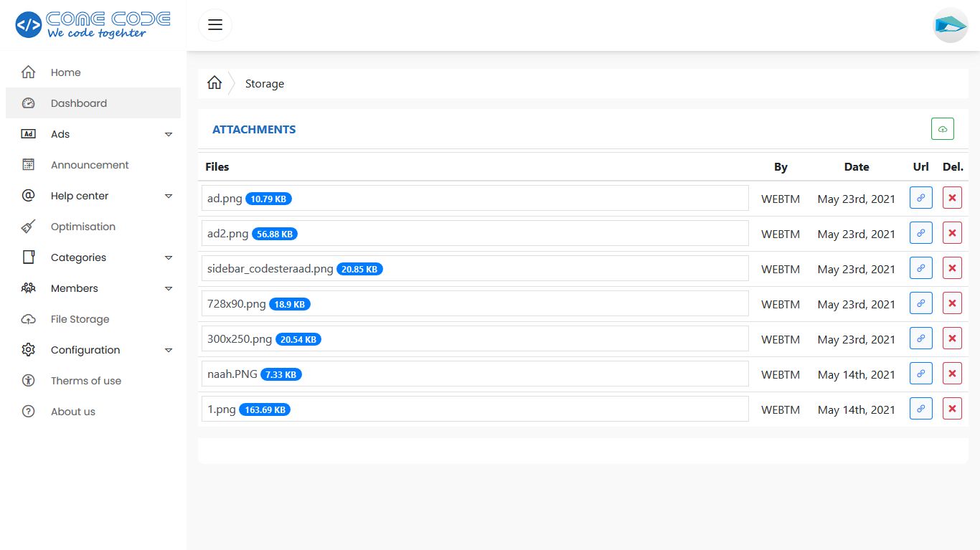Open URL link for 300x250.png

920,338
